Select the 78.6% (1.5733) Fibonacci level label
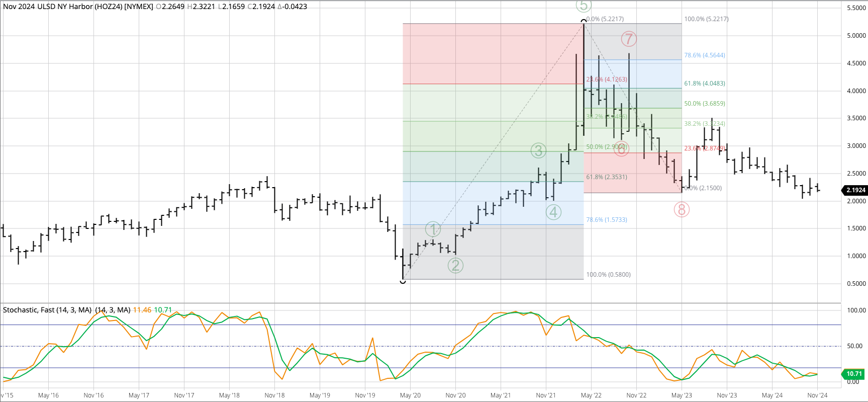Viewport: 868px width, 402px height. pos(606,220)
